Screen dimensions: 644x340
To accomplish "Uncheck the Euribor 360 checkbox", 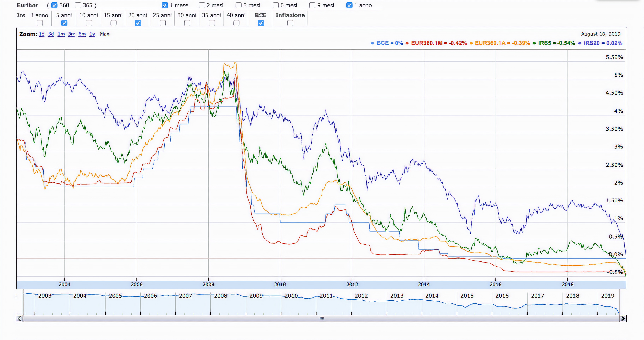I will 54,5.
